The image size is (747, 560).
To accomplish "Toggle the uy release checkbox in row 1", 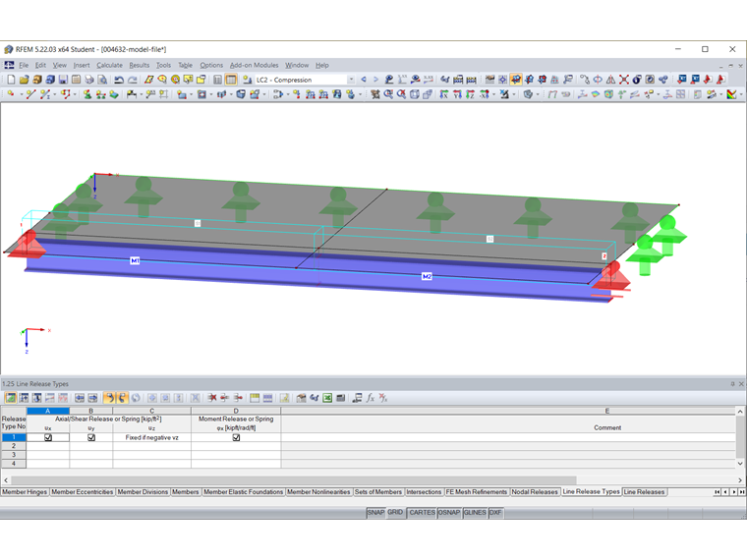I will pyautogui.click(x=91, y=437).
